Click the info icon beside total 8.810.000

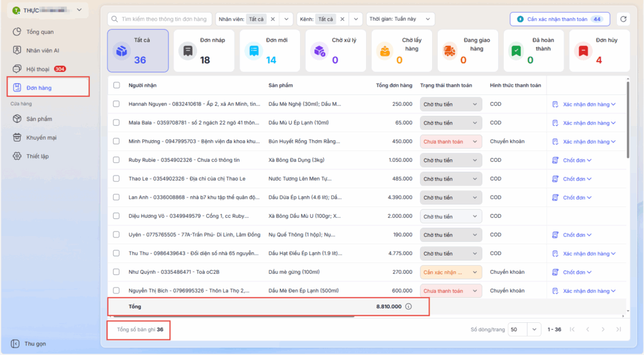pyautogui.click(x=408, y=307)
